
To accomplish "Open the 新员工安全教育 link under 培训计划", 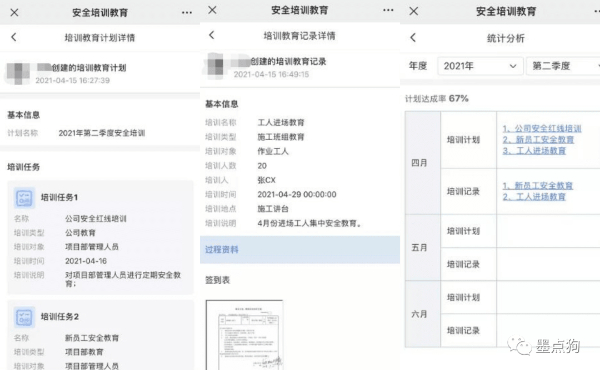I will 538,140.
